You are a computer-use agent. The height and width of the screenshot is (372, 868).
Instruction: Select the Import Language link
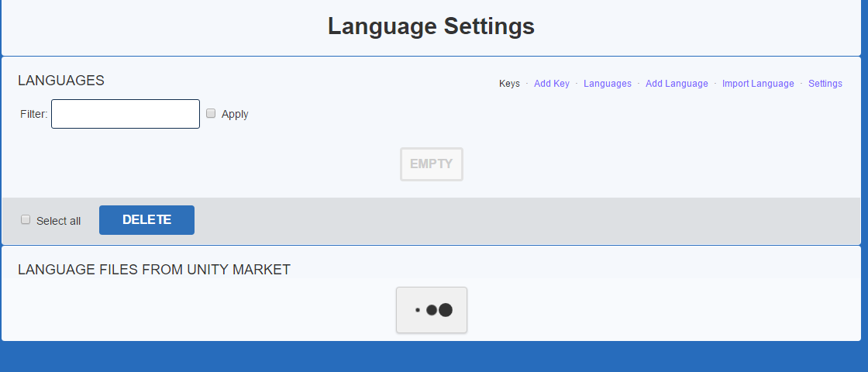pos(757,84)
